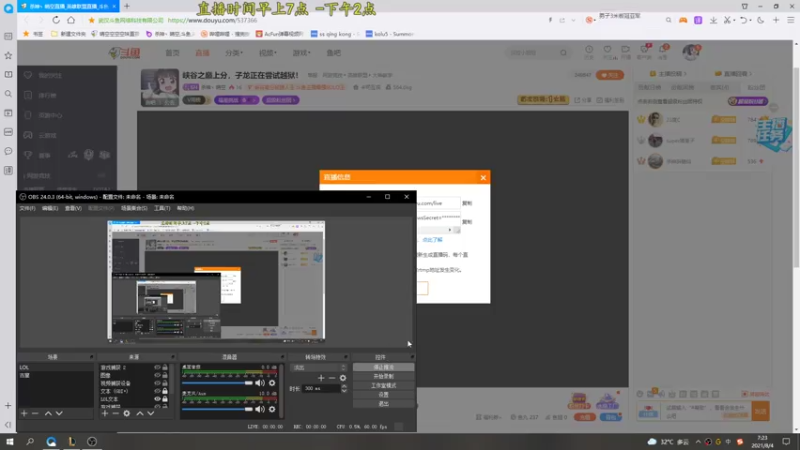This screenshot has height=450, width=800.
Task: Click 停止推流 button in OBS controls
Action: click(383, 367)
